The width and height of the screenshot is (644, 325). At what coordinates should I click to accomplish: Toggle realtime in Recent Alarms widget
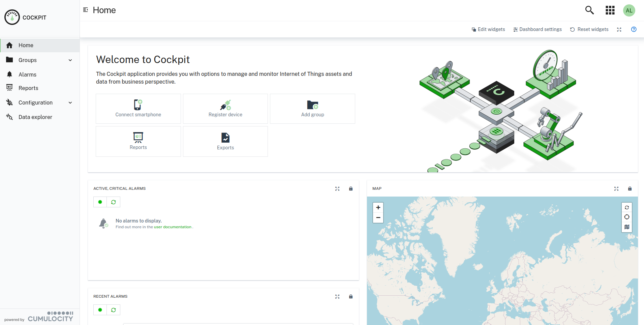tap(100, 310)
